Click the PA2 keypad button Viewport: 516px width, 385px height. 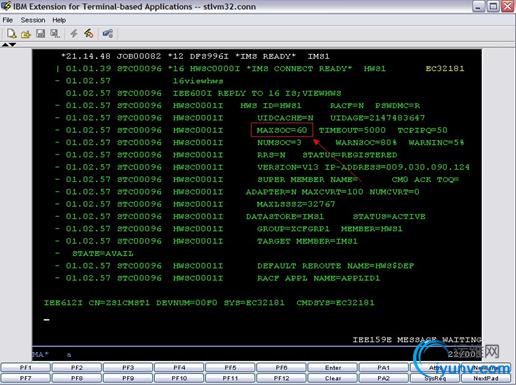click(384, 378)
